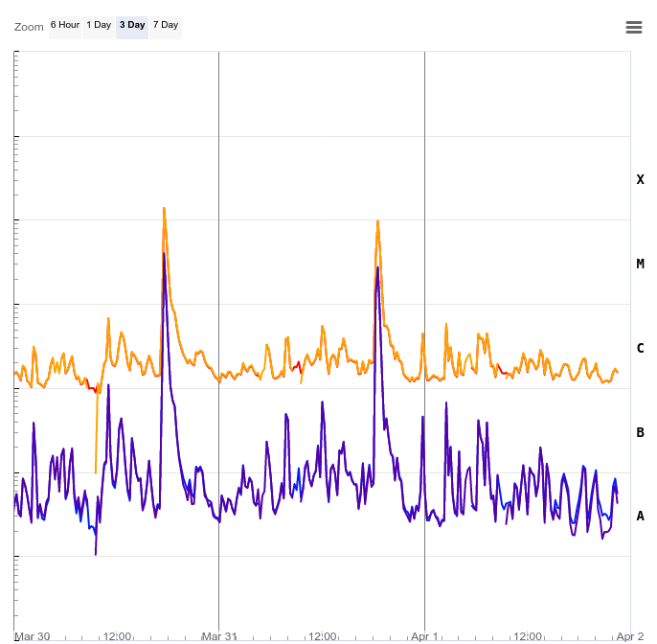The width and height of the screenshot is (657, 644).
Task: Click the M class label
Action: pos(640,264)
